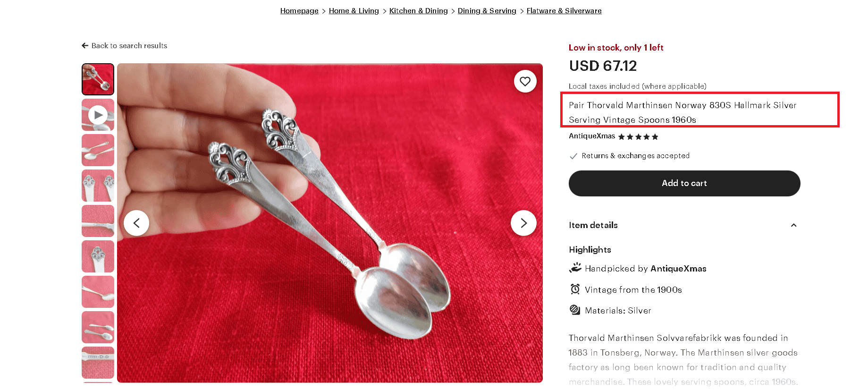Viewport: 868px width, 390px height.
Task: Click Add to cart
Action: point(684,183)
